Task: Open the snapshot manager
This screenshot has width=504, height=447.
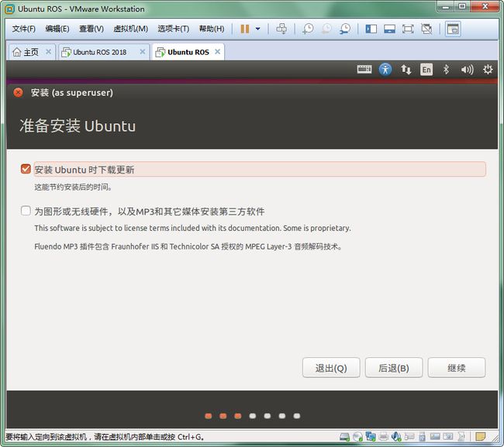Action: (345, 29)
